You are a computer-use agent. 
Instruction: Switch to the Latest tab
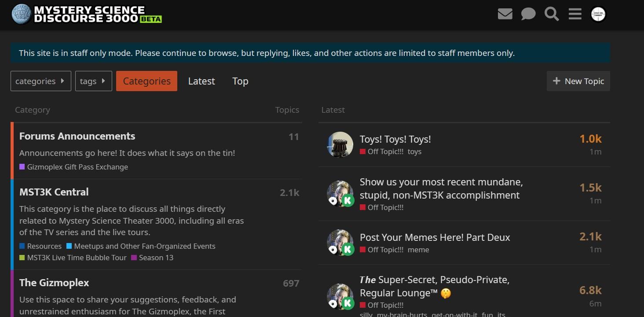tap(201, 81)
